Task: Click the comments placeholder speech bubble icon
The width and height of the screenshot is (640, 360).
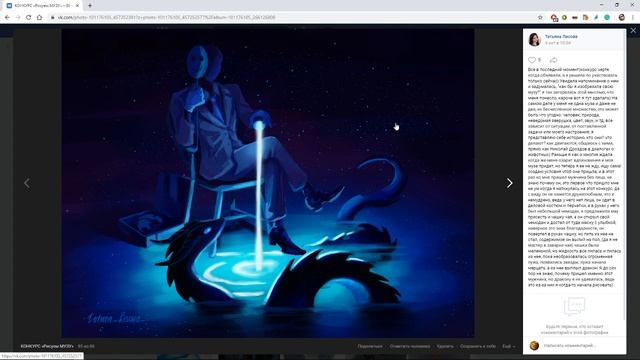Action: [x=574, y=306]
